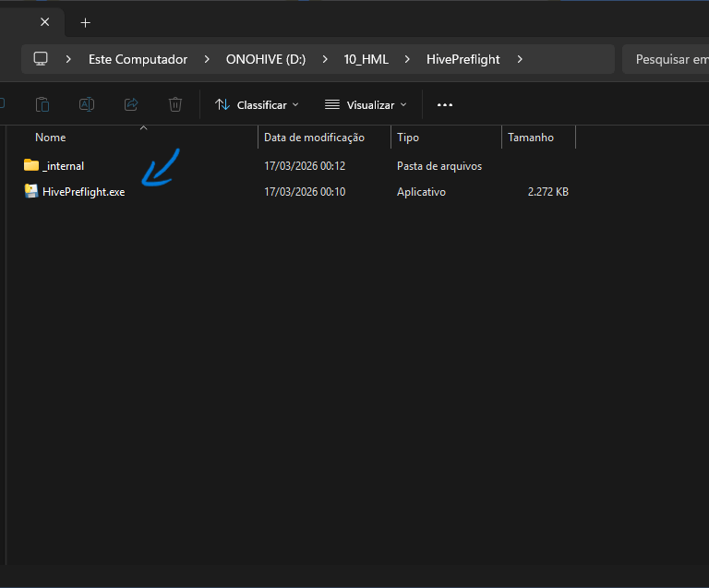The image size is (709, 588).
Task: Click the 2.272 KB size cell
Action: point(548,192)
